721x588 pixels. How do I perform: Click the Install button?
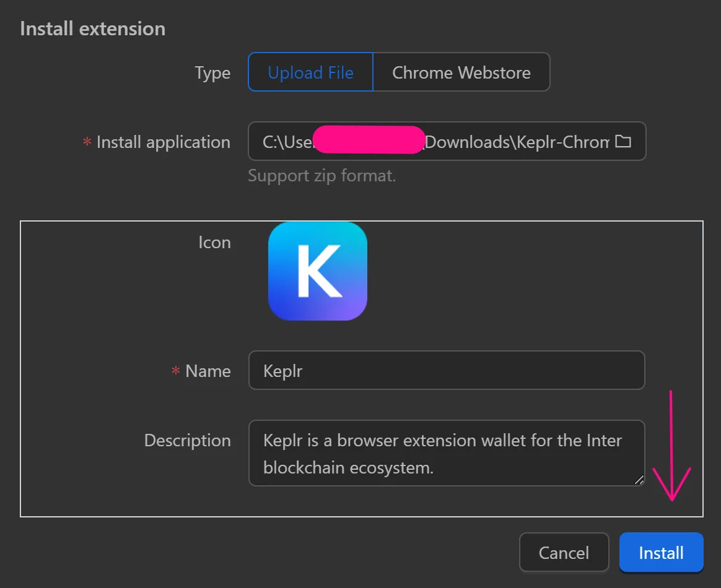661,552
